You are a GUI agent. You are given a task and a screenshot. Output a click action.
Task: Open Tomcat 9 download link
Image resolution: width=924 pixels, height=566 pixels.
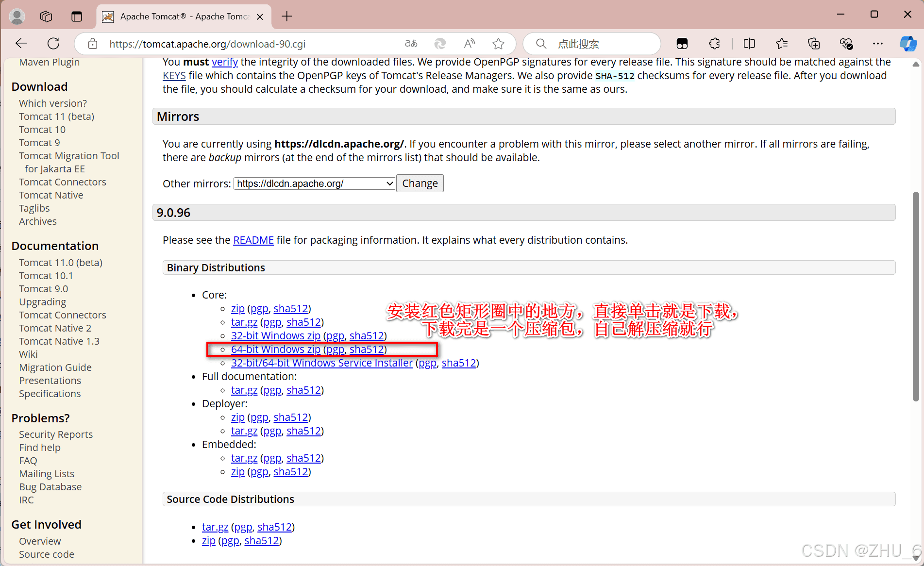click(39, 143)
